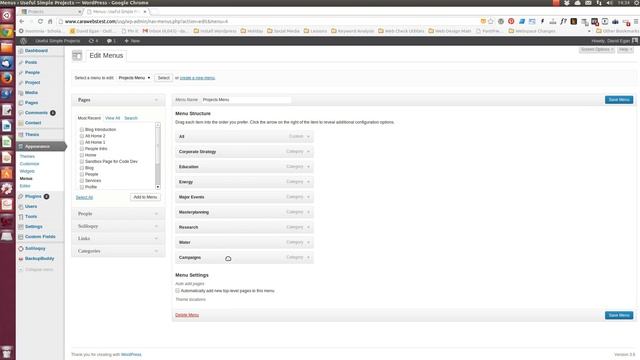
Task: Open the Soliloquy plugin menu
Action: tap(35, 249)
